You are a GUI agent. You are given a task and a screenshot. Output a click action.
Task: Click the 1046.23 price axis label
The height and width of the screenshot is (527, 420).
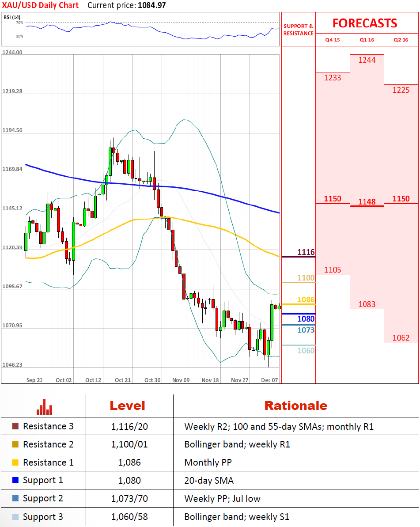(x=12, y=365)
